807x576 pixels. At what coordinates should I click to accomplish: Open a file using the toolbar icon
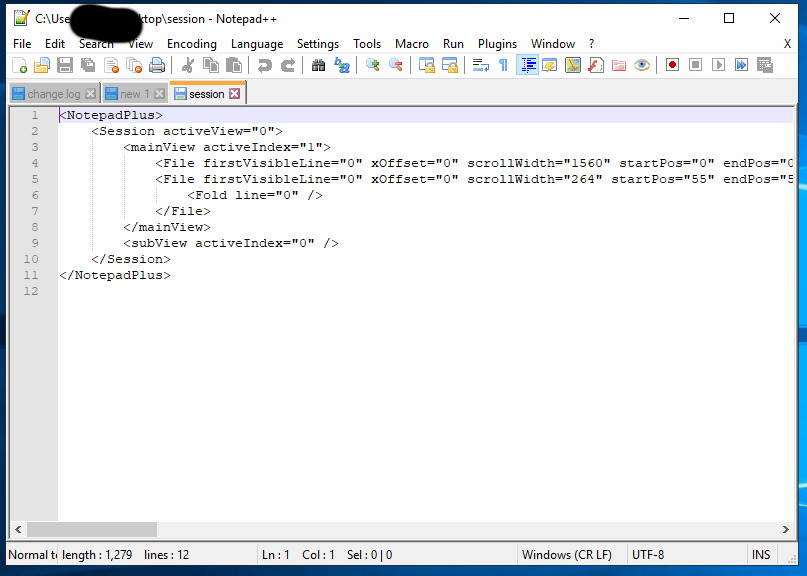click(x=40, y=64)
